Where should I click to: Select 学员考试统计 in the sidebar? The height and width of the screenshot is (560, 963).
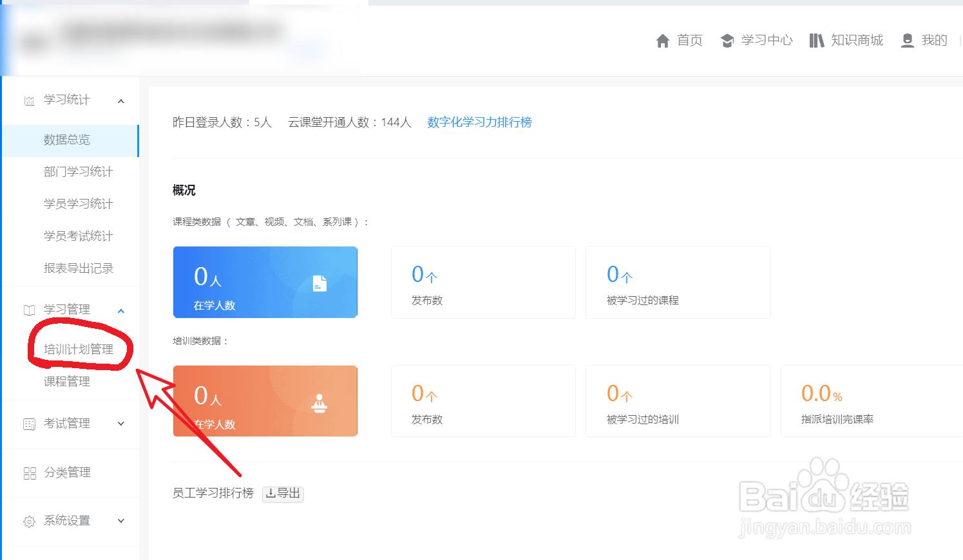(78, 236)
